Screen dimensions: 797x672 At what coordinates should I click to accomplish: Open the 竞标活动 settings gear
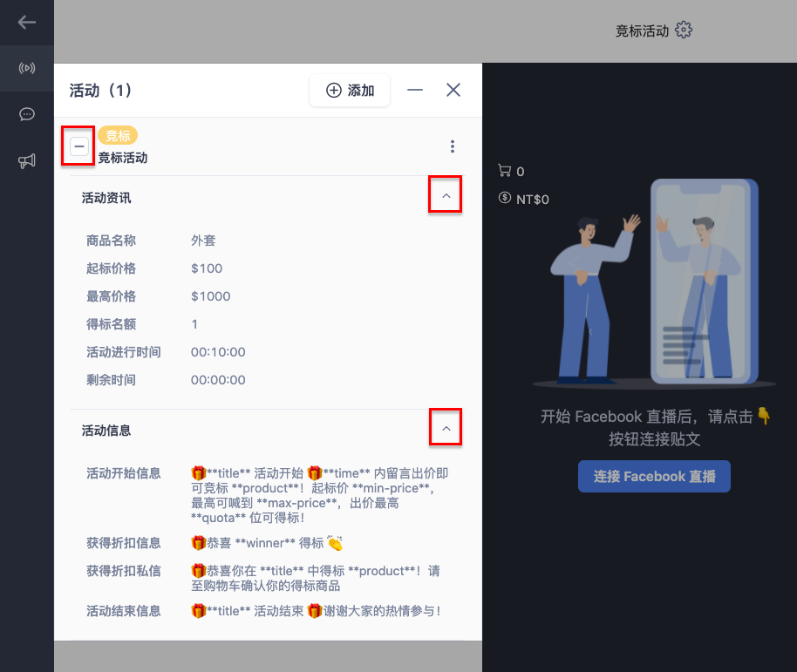[684, 30]
